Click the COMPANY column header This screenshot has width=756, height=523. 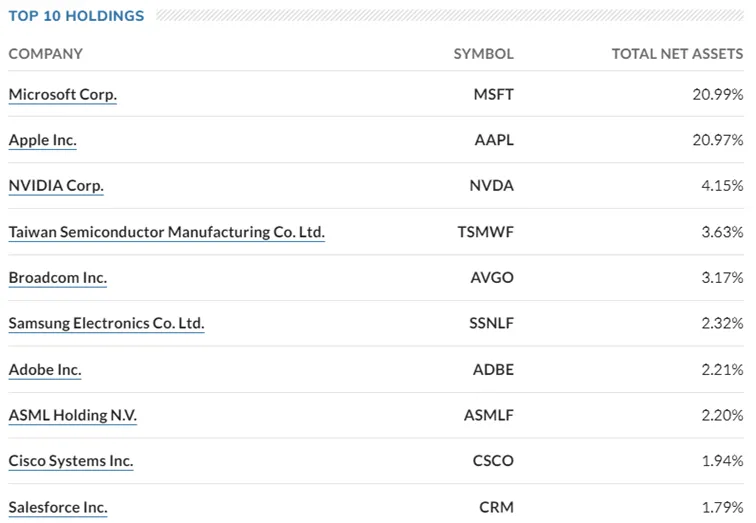[x=46, y=54]
